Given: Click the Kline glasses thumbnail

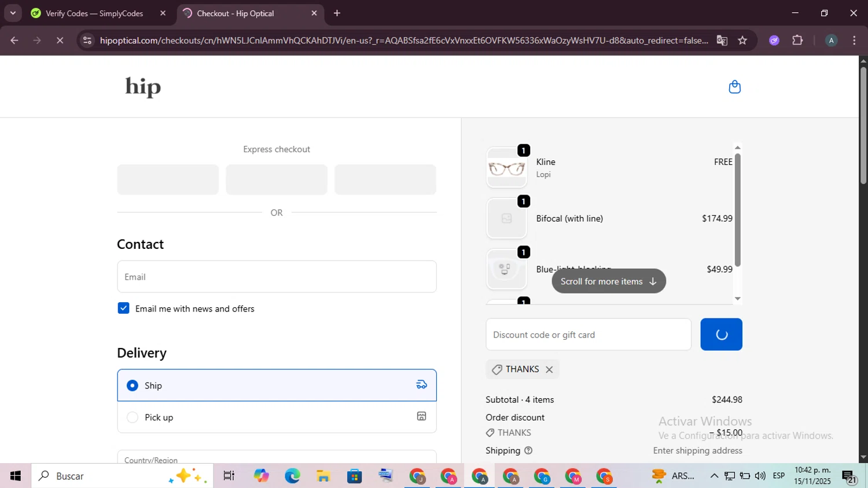Looking at the screenshot, I should 506,168.
